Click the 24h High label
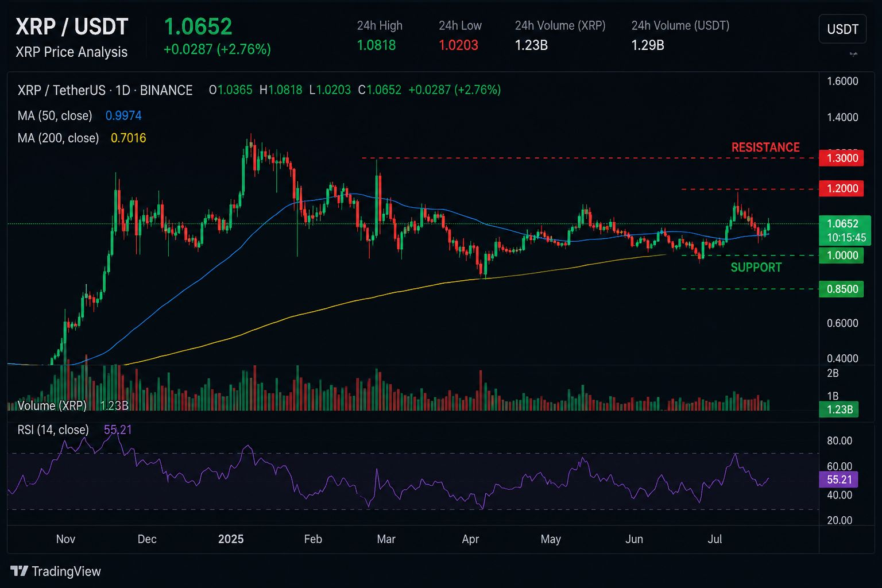The width and height of the screenshot is (882, 588). coord(380,26)
